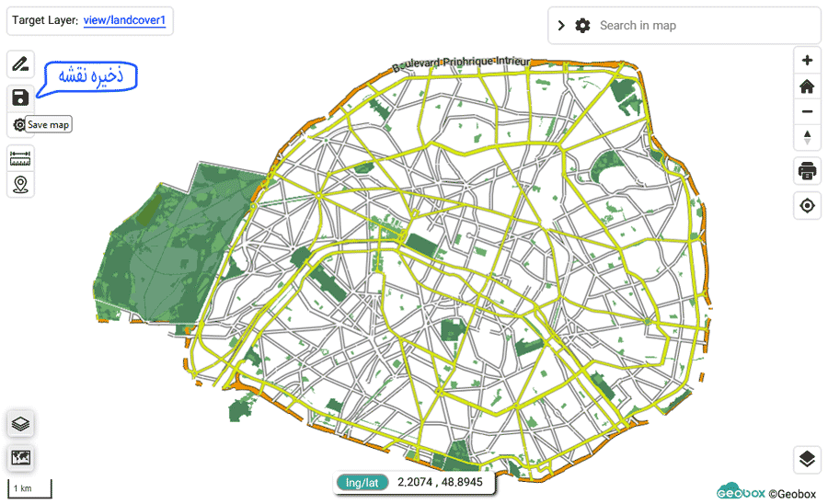Open the basemap world map selector
The width and height of the screenshot is (828, 504).
20,457
